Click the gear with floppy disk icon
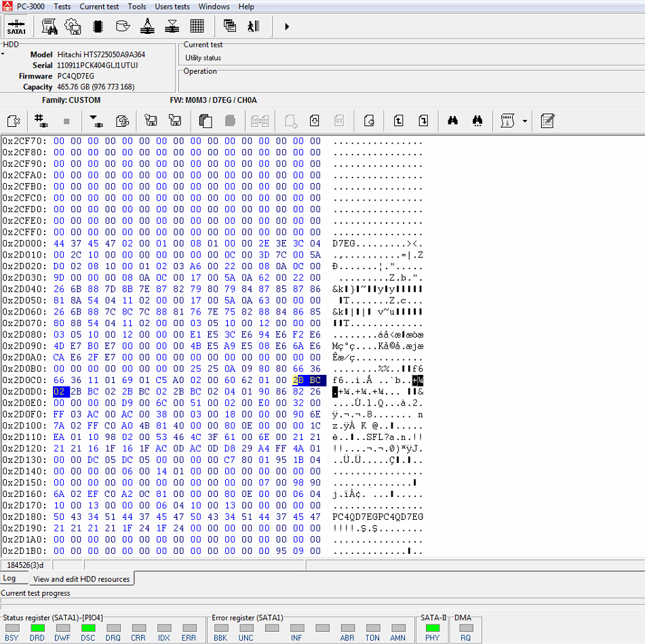This screenshot has height=644, width=645. pos(73,26)
